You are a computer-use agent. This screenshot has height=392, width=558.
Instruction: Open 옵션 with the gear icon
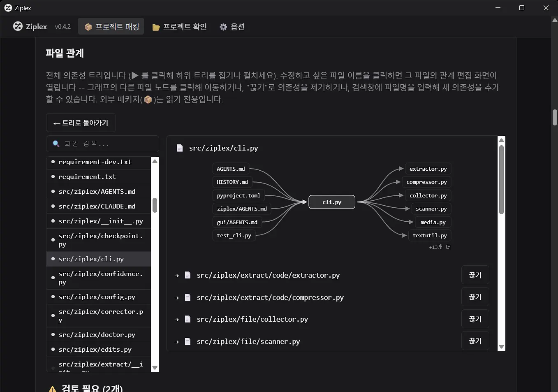coord(232,26)
